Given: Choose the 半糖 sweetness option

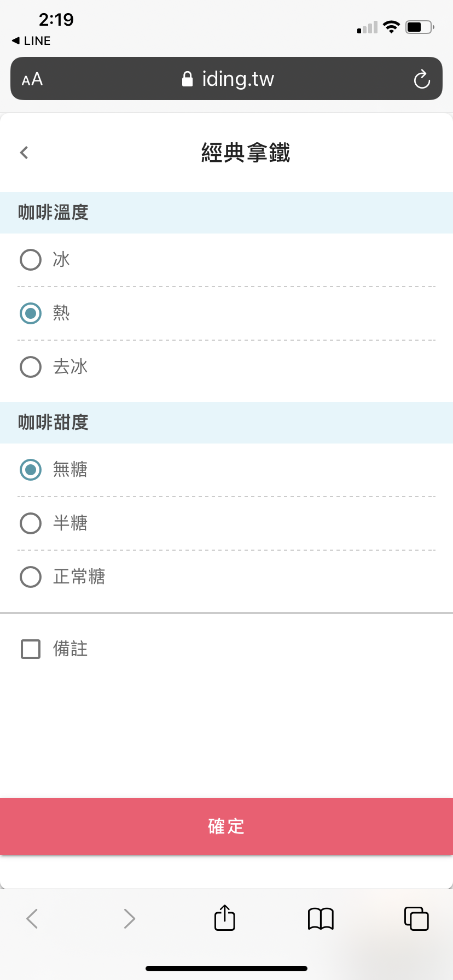Looking at the screenshot, I should click(31, 523).
